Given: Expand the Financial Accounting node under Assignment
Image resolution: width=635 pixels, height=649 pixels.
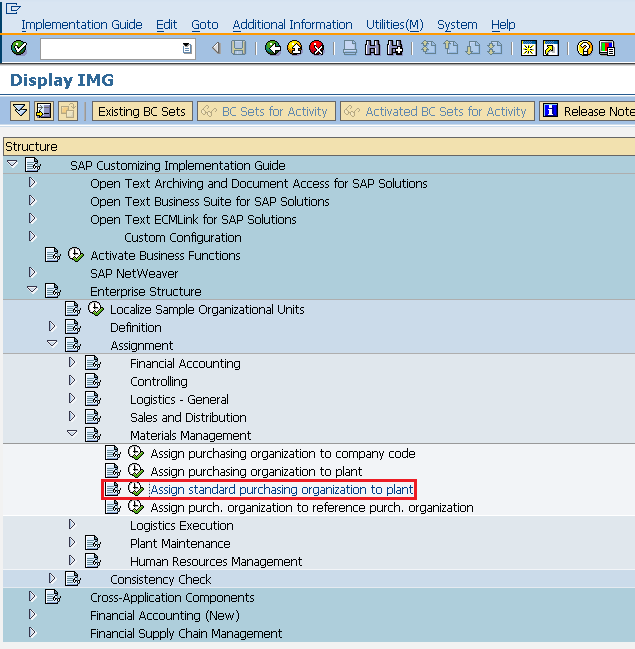Looking at the screenshot, I should [x=72, y=363].
